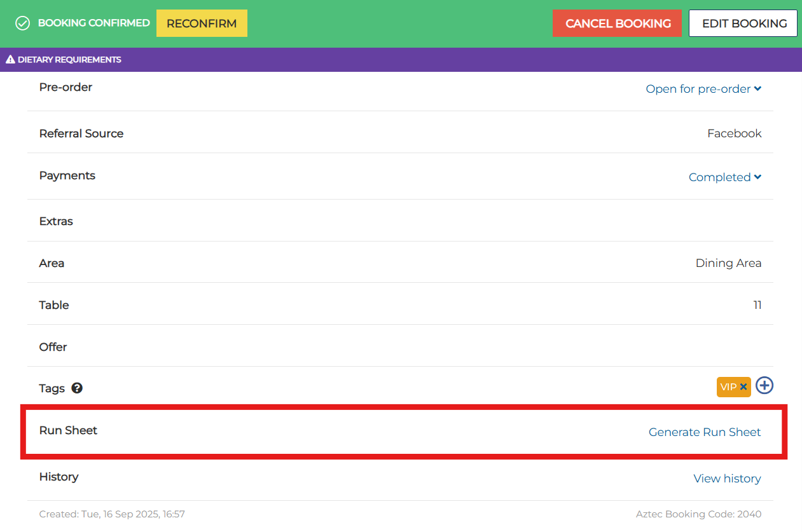The height and width of the screenshot is (532, 802).
Task: Click the Run Sheet row label
Action: (68, 430)
